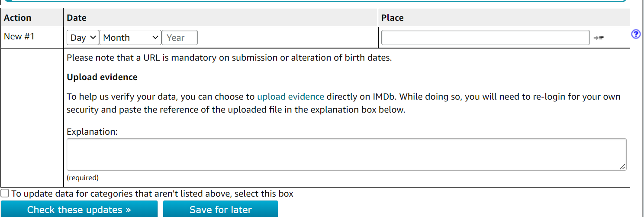Open the Day dropdown
Screen dimensions: 644x217
(x=83, y=38)
